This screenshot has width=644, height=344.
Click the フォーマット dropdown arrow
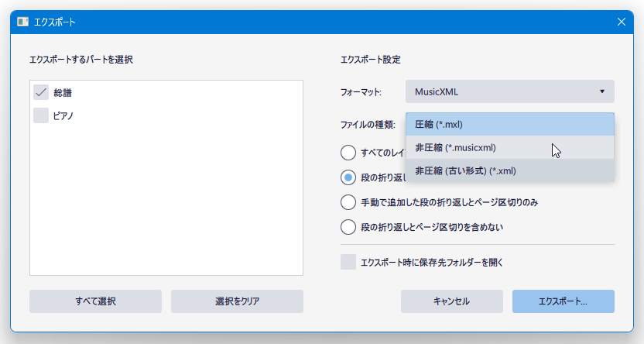(602, 91)
